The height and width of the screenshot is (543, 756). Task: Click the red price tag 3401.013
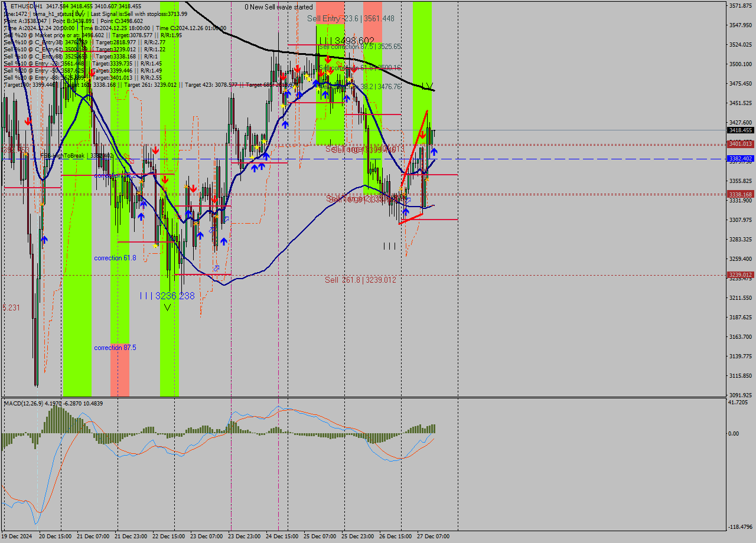pyautogui.click(x=740, y=143)
